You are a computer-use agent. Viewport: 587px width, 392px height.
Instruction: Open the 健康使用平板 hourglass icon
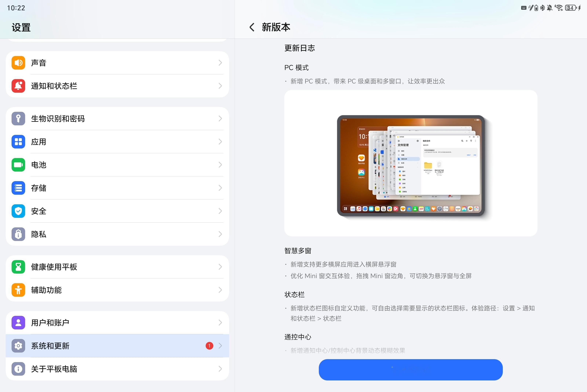click(x=18, y=267)
